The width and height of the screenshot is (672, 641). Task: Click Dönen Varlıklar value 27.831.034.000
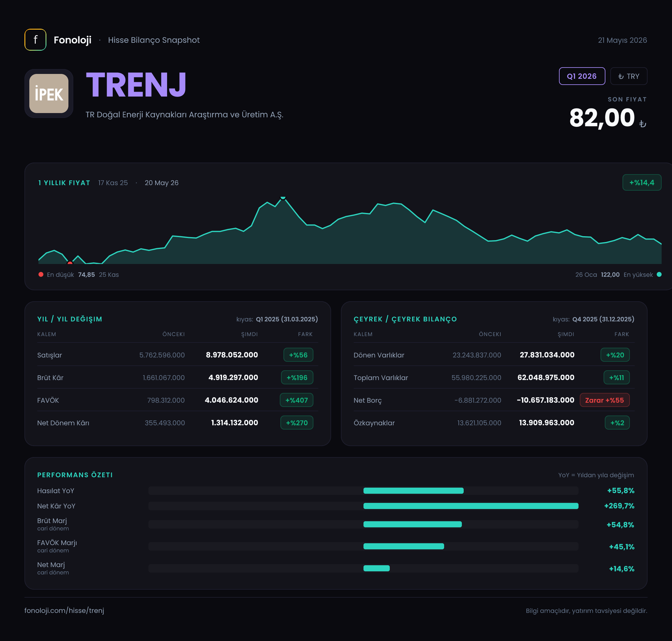coord(547,355)
